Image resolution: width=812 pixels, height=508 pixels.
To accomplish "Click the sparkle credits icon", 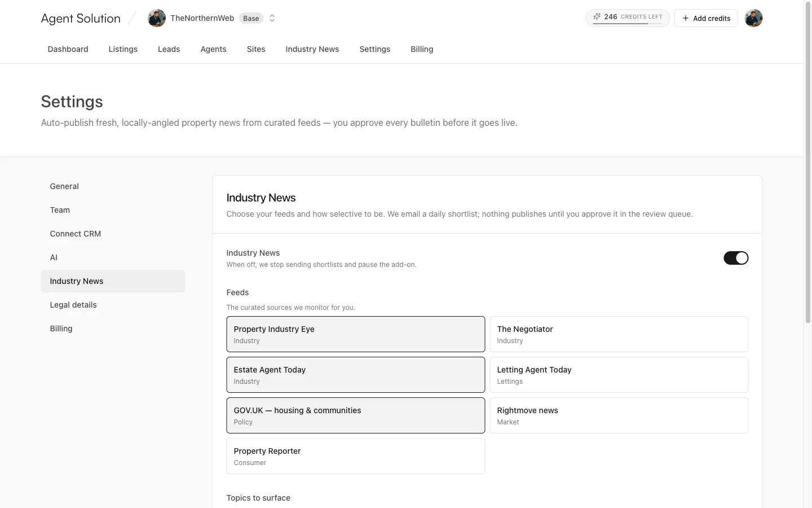I will 597,17.
